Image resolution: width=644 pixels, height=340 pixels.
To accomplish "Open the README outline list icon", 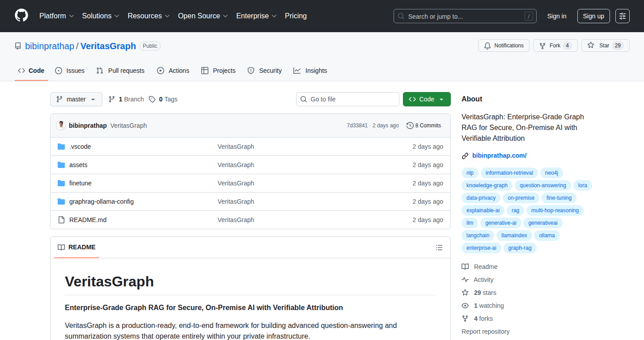I will pos(439,248).
